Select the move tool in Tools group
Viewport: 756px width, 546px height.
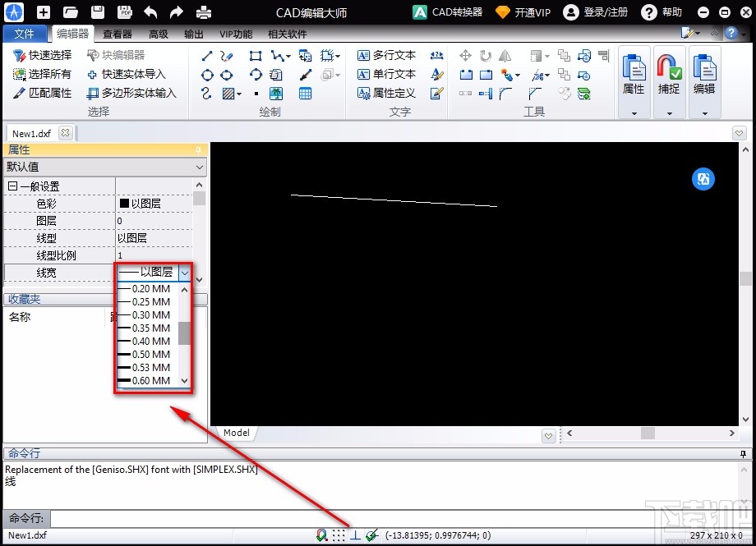[465, 56]
